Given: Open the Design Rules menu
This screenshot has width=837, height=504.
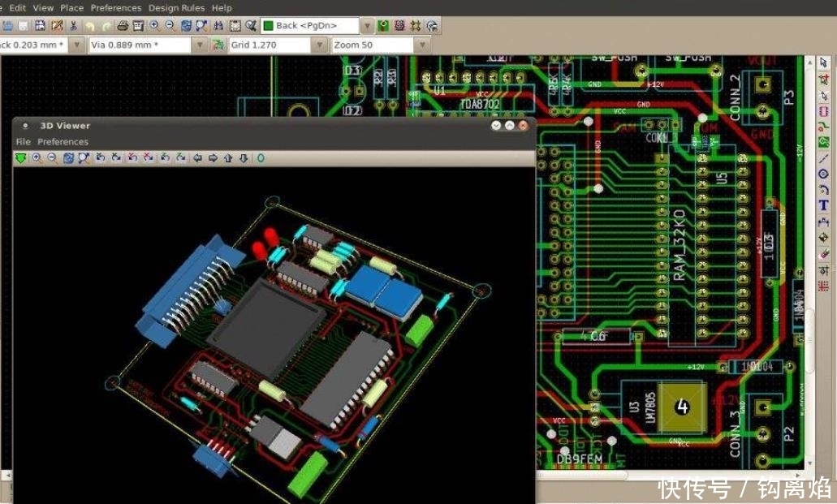Looking at the screenshot, I should (x=176, y=8).
